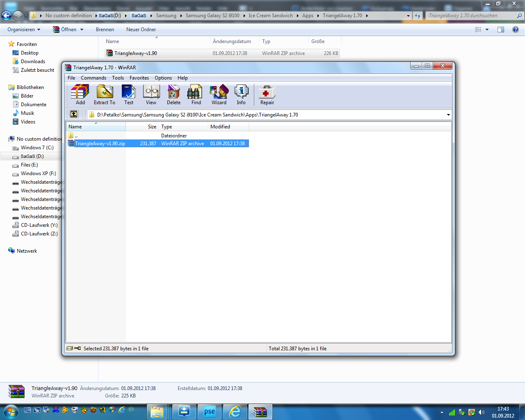
Task: Click the Find binoculars icon
Action: [196, 95]
